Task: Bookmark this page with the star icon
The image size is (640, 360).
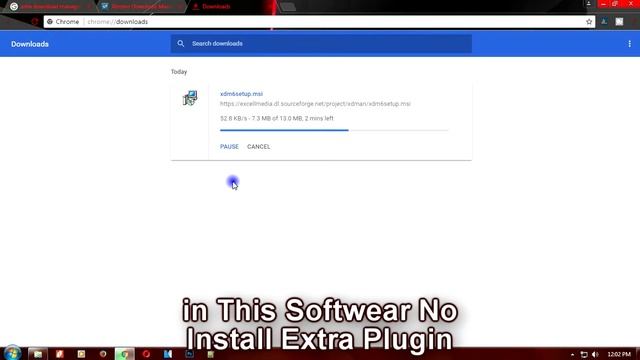Action: pos(589,22)
